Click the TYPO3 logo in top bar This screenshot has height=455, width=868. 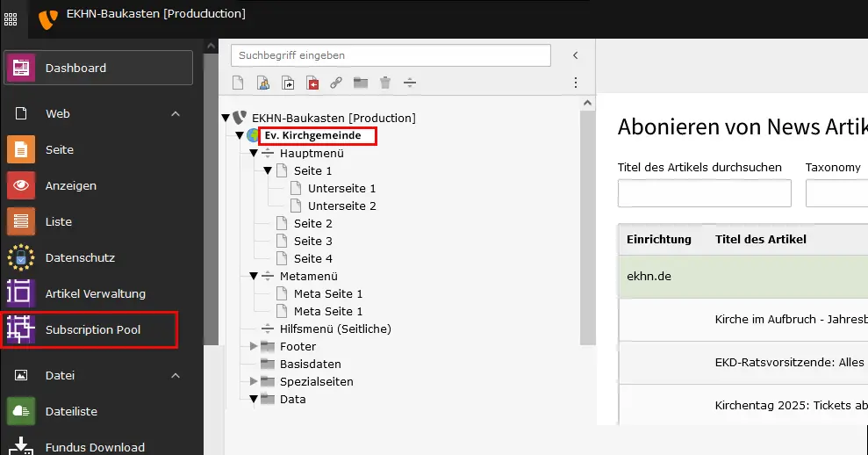pyautogui.click(x=47, y=19)
